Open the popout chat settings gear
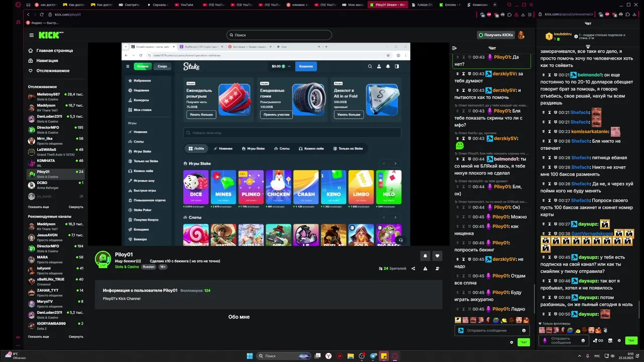The height and width of the screenshot is (362, 644). point(619,340)
